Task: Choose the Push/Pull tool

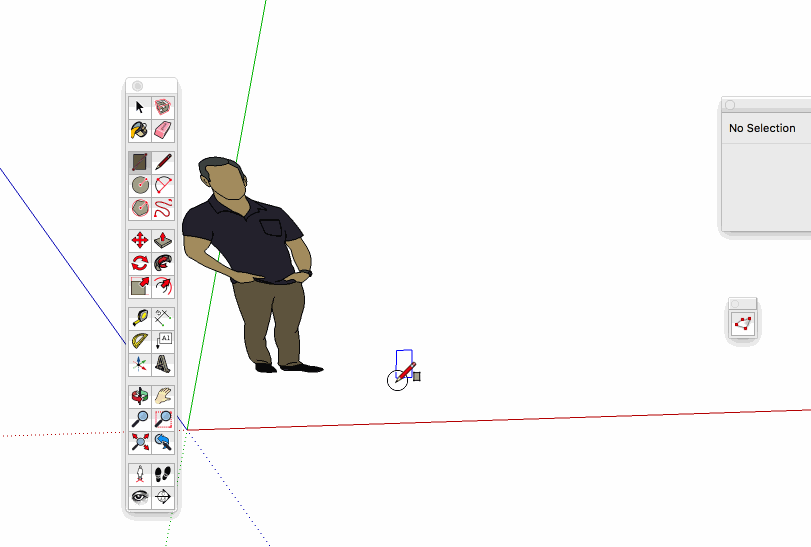Action: [x=163, y=240]
